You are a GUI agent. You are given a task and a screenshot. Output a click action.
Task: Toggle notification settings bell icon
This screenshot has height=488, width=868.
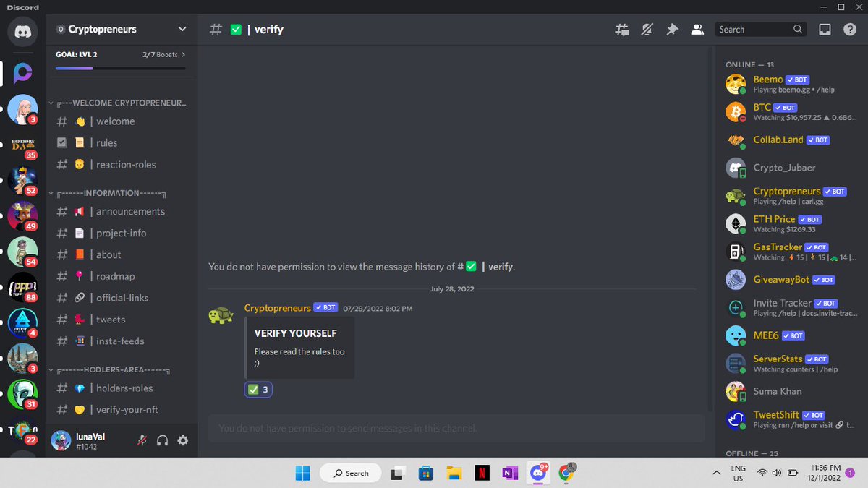coord(647,30)
